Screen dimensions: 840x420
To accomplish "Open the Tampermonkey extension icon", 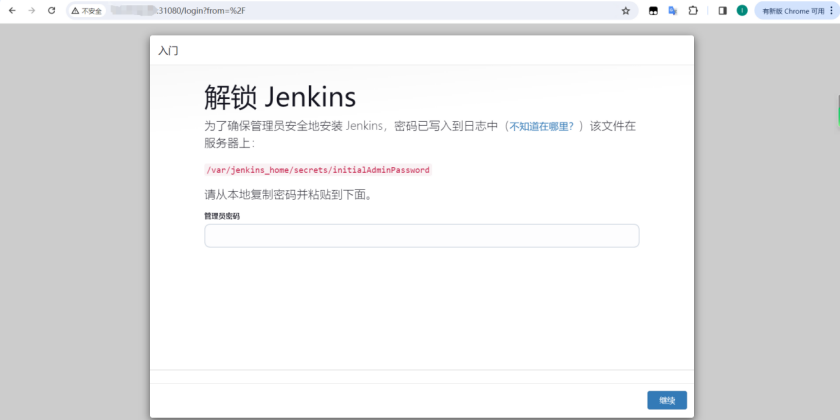I will coord(653,11).
